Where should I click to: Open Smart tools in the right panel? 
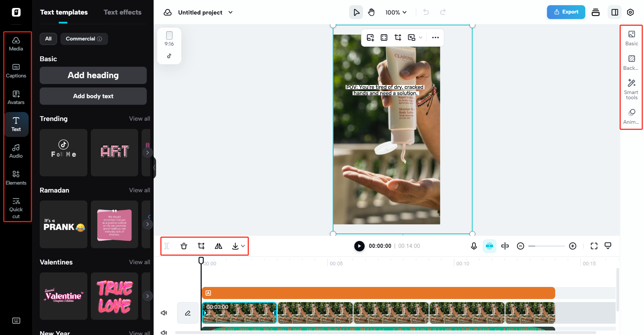pyautogui.click(x=631, y=89)
